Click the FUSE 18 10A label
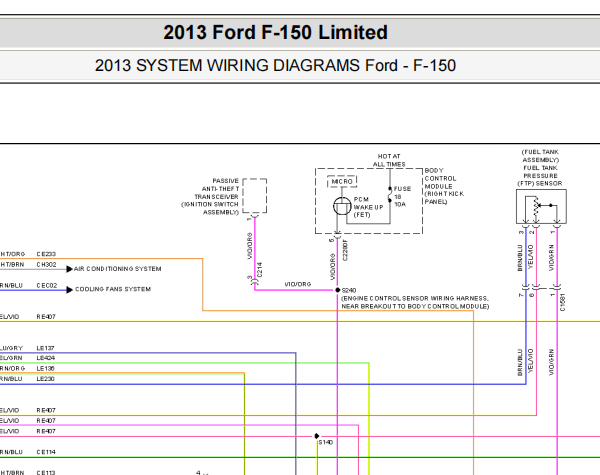The image size is (600, 475). [x=402, y=196]
